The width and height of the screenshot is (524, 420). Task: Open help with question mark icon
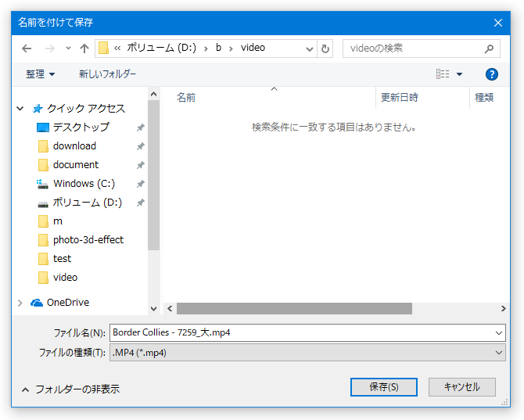[492, 74]
